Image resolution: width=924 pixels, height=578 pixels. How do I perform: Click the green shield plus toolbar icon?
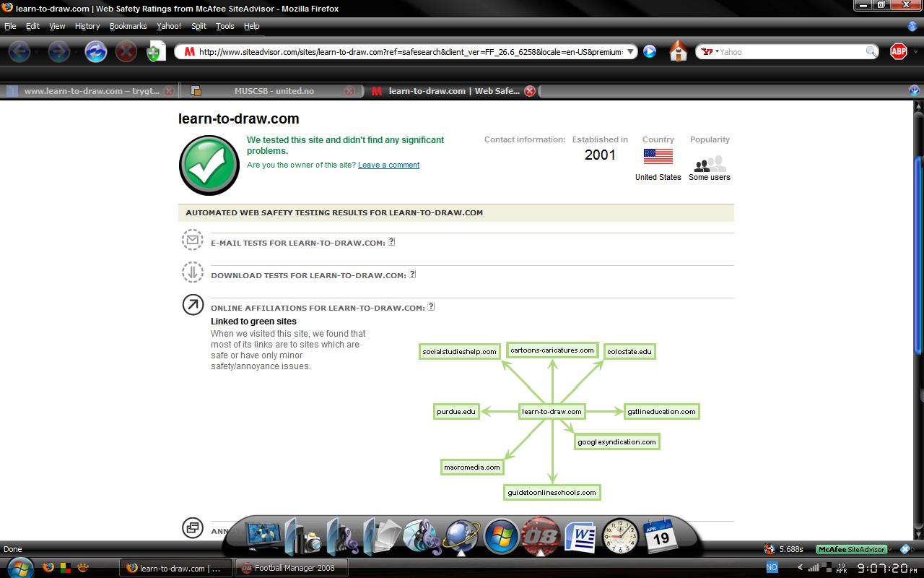[156, 52]
